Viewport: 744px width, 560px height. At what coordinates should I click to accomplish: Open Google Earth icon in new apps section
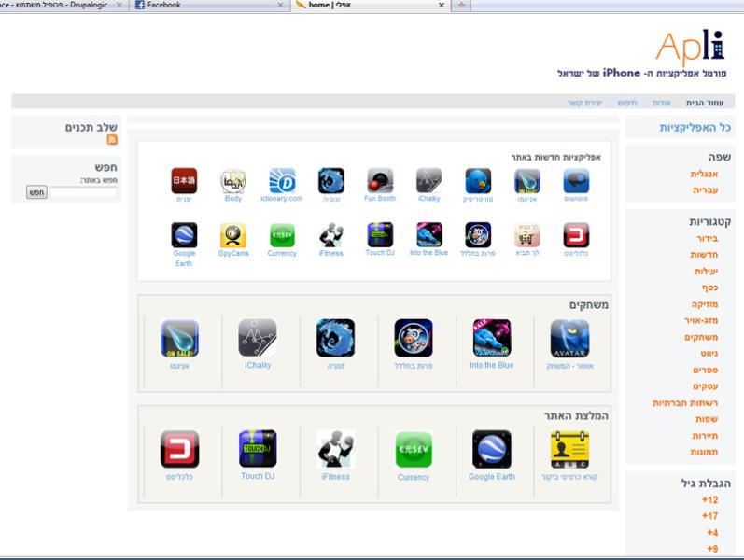click(x=184, y=235)
